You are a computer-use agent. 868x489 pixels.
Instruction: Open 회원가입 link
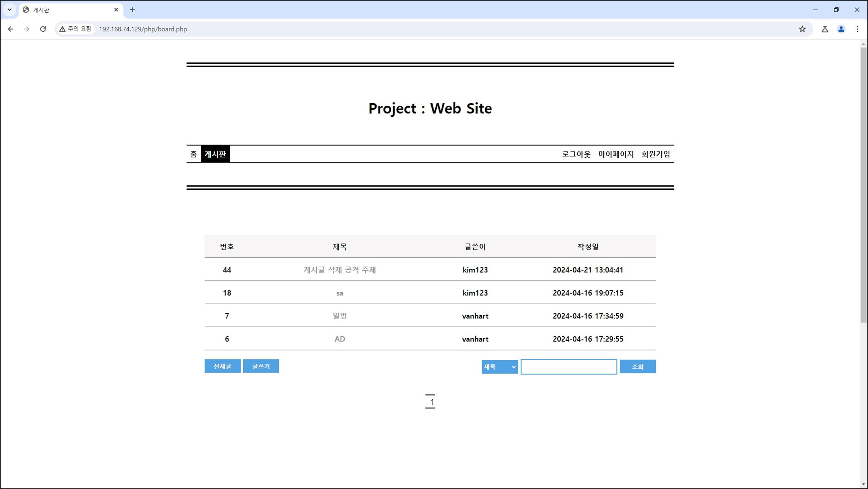(x=656, y=154)
